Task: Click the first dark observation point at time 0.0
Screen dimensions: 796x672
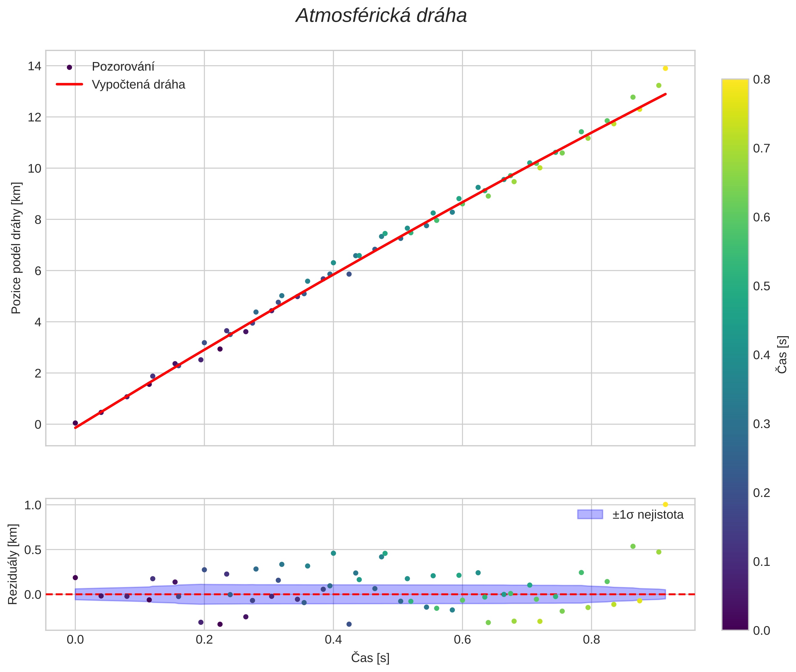Action: (75, 423)
